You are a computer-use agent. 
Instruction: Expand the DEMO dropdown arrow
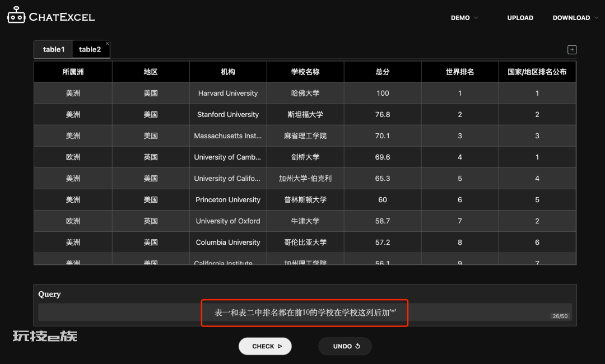click(476, 18)
